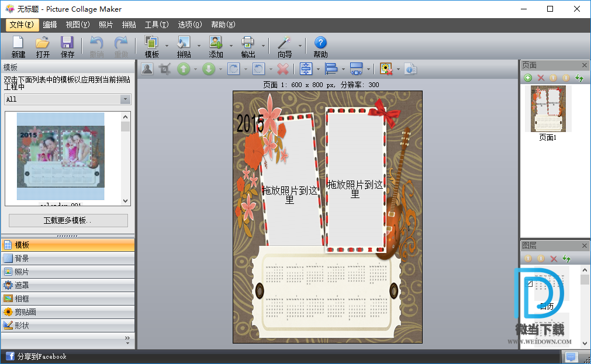This screenshot has width=591, height=364.
Task: Click the green move-up arrow icon
Action: (x=184, y=69)
